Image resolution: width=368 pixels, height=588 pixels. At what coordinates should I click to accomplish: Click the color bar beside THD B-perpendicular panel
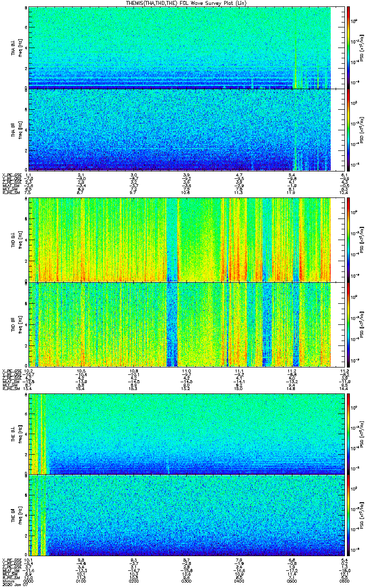point(348,240)
